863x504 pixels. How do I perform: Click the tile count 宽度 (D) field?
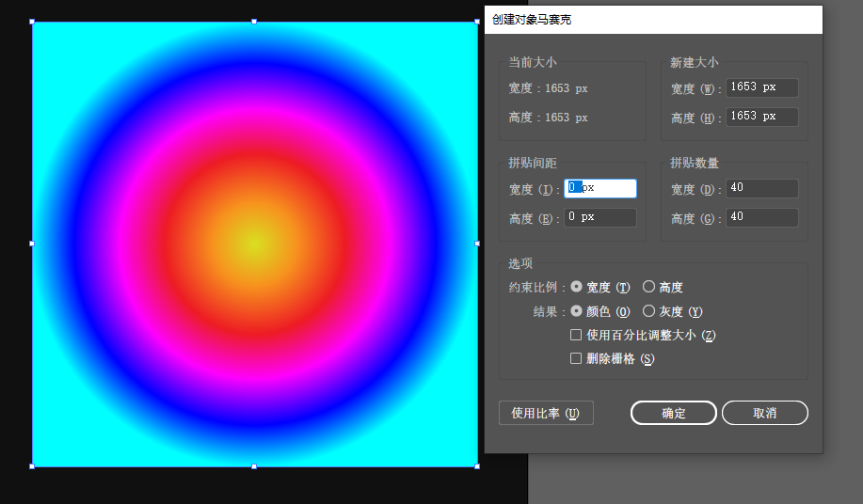(x=762, y=188)
